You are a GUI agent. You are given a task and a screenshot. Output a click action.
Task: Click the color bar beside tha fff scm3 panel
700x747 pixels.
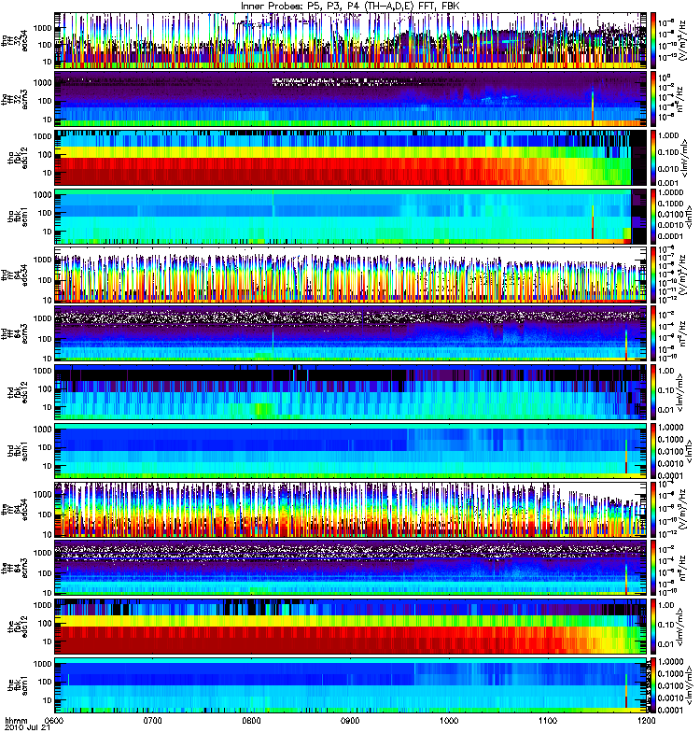pyautogui.click(x=653, y=99)
